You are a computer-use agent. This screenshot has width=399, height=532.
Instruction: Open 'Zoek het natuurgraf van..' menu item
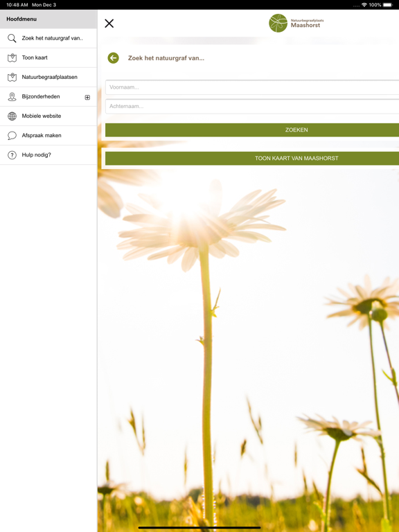(x=48, y=38)
